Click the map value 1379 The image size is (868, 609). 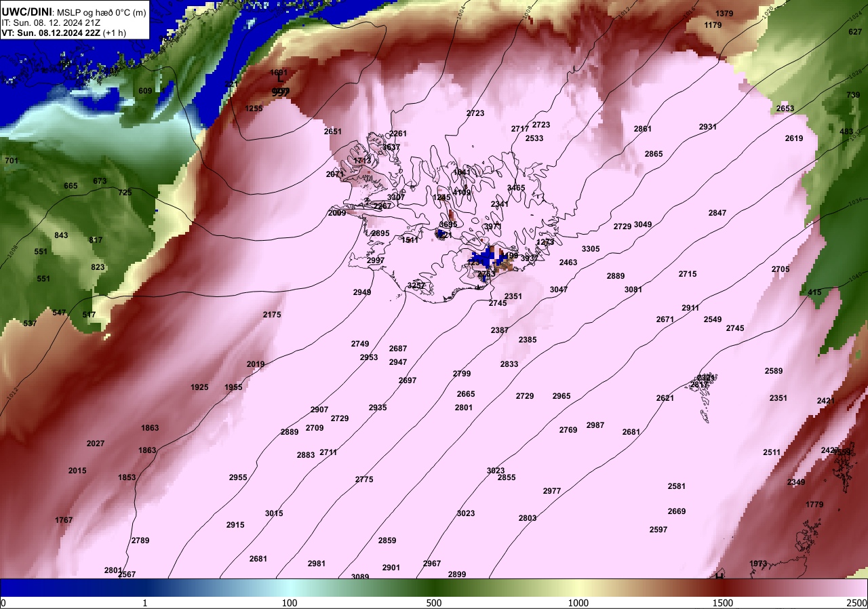(724, 14)
